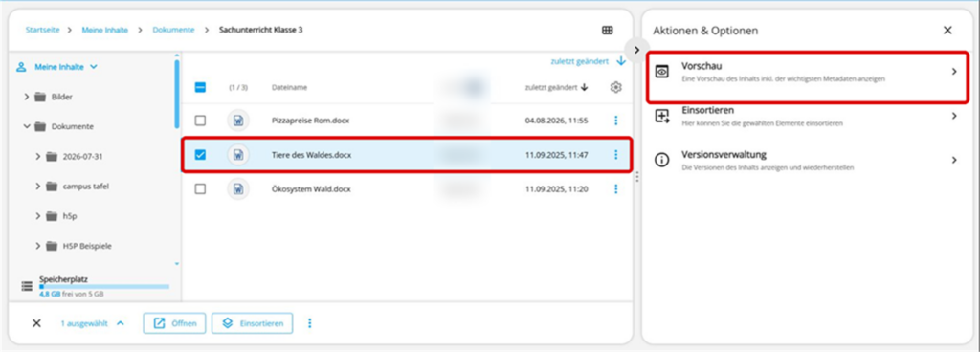Screen dimensions: 980x352
Task: Sort by zuletzt geändert column header
Action: click(551, 87)
